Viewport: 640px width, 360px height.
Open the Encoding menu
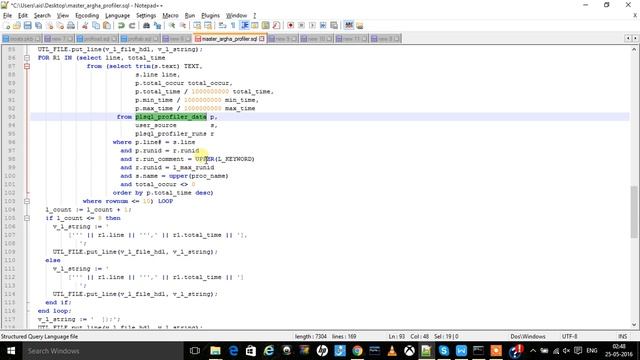click(87, 16)
